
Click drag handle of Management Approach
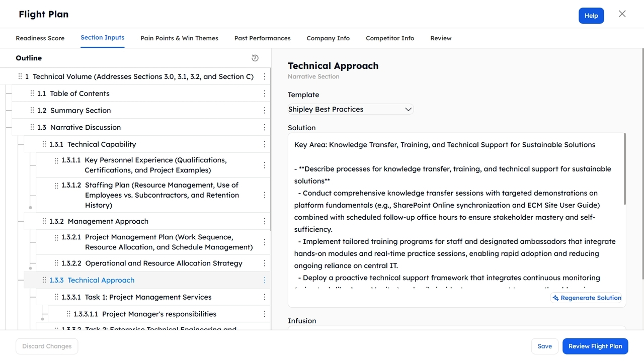point(44,221)
